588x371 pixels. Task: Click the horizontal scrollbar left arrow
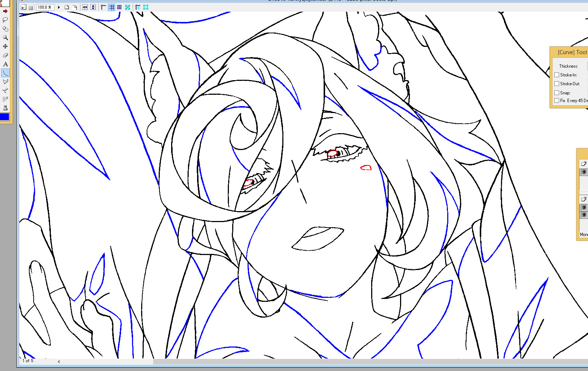59,361
